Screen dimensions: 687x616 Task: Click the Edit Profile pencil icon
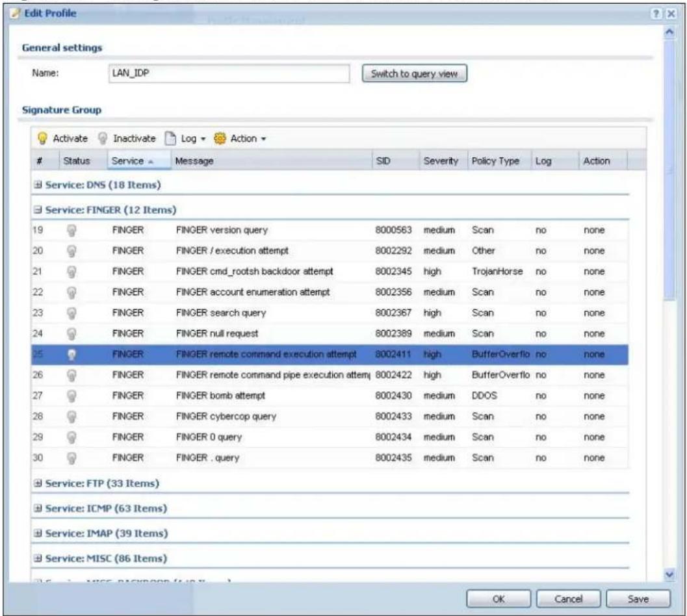coord(16,14)
